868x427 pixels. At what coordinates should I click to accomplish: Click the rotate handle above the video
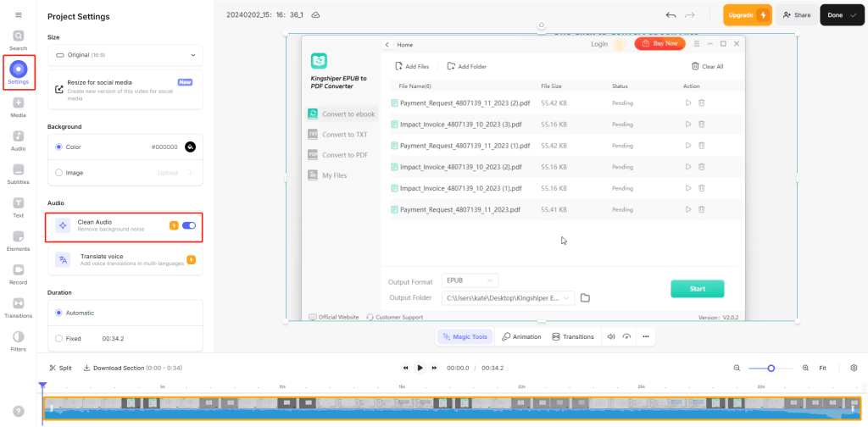tap(542, 25)
